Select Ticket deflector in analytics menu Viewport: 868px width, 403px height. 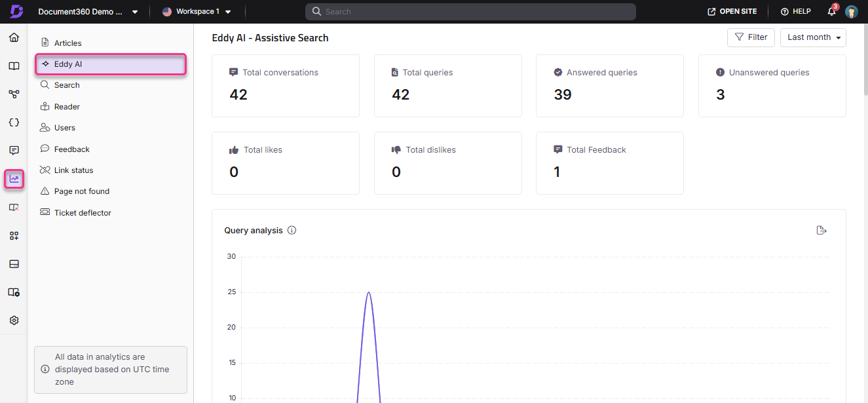coord(81,212)
